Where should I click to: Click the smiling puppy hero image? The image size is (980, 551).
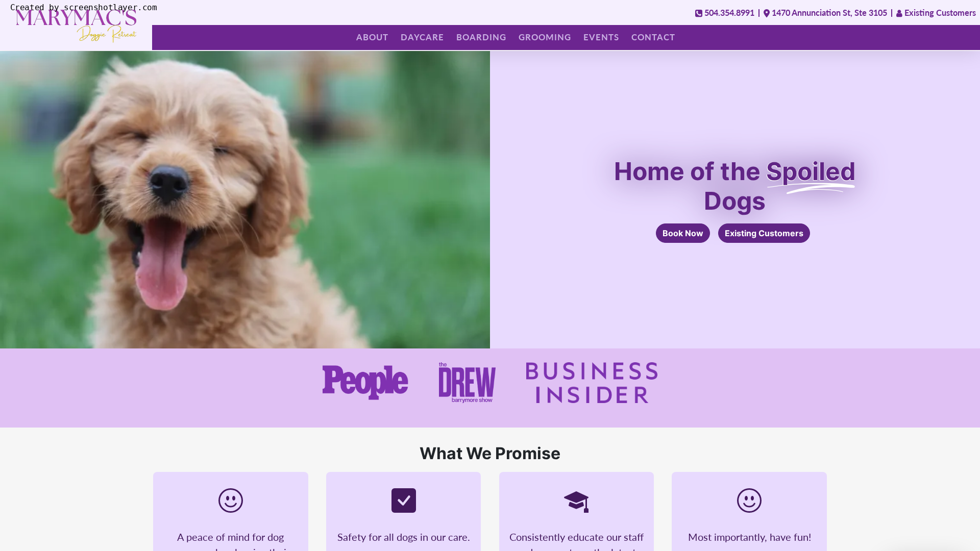(x=245, y=199)
